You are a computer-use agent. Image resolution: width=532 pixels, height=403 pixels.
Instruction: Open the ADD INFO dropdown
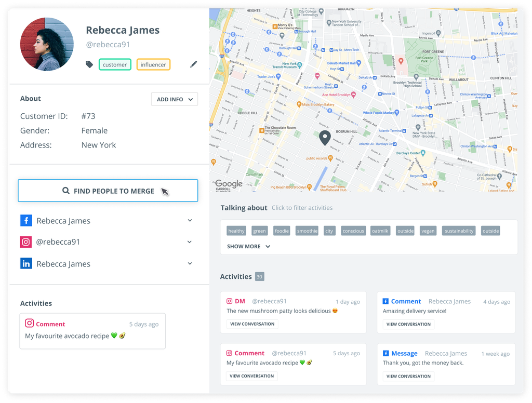175,99
